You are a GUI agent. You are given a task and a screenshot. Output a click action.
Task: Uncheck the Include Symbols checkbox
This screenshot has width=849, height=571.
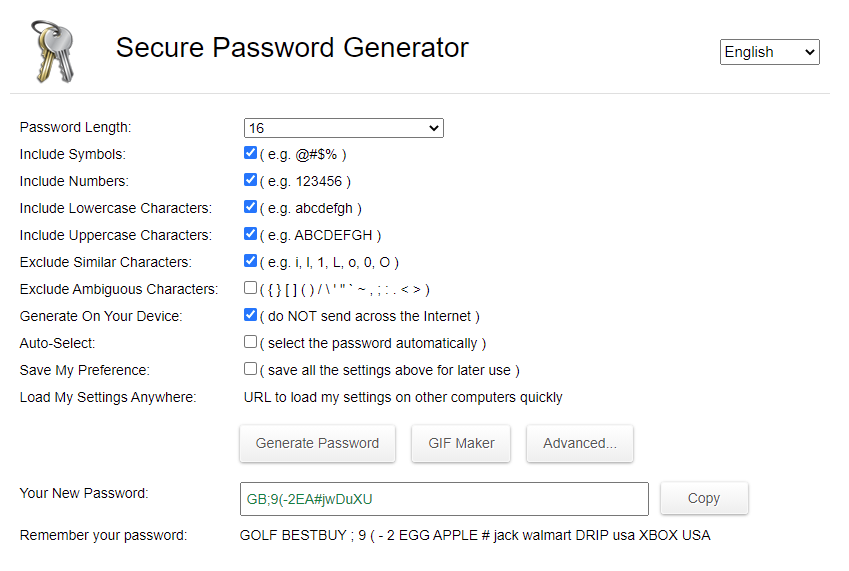[250, 153]
